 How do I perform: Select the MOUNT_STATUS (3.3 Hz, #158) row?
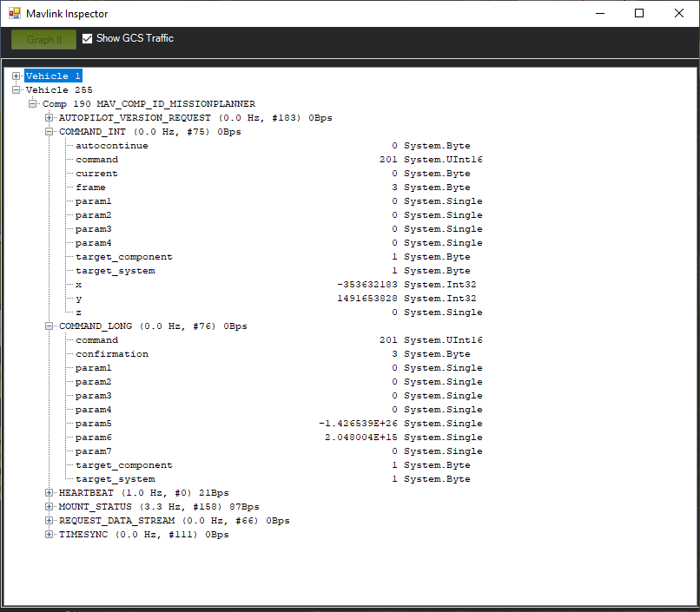tap(159, 507)
